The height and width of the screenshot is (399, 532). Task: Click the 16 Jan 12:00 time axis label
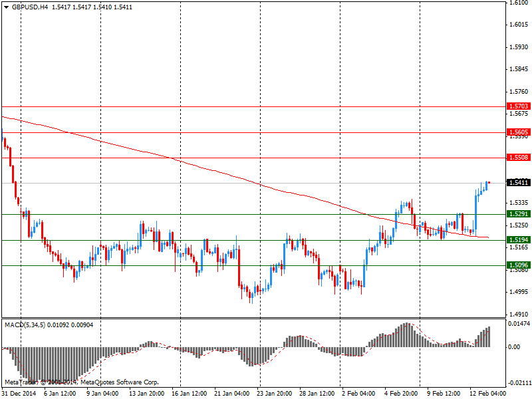(x=189, y=394)
